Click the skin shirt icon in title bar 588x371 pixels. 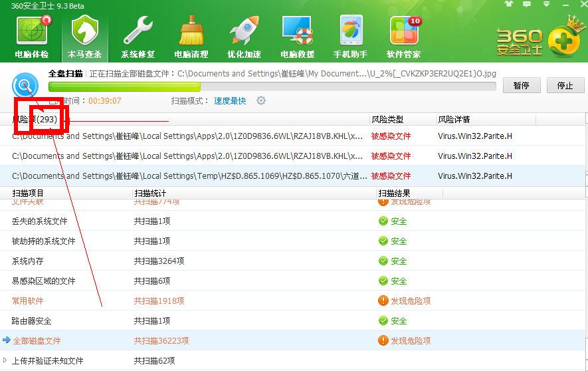(x=509, y=4)
